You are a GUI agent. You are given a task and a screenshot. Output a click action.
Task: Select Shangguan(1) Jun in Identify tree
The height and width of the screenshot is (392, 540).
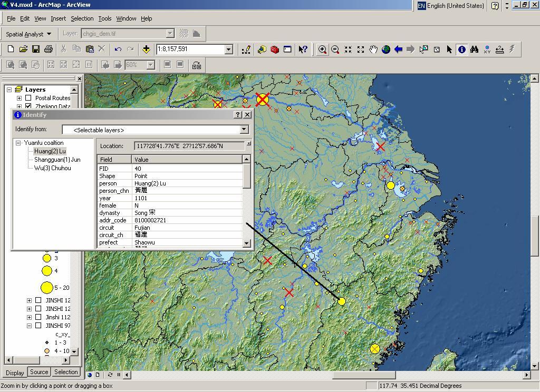(57, 160)
